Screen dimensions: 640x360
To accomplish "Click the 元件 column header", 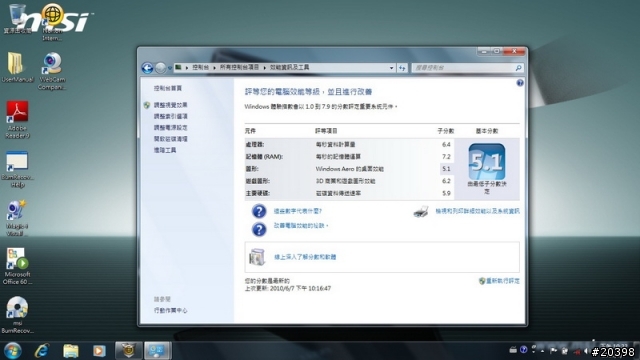I will click(250, 131).
